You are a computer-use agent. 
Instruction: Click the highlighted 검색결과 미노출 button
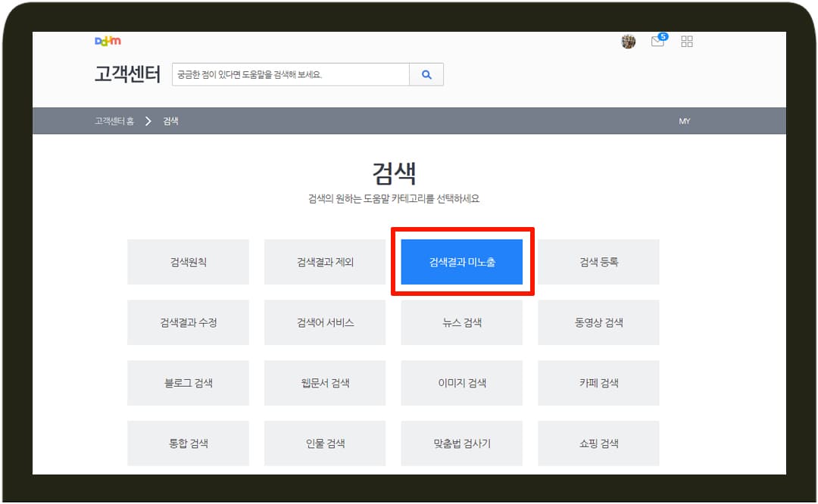click(x=461, y=261)
